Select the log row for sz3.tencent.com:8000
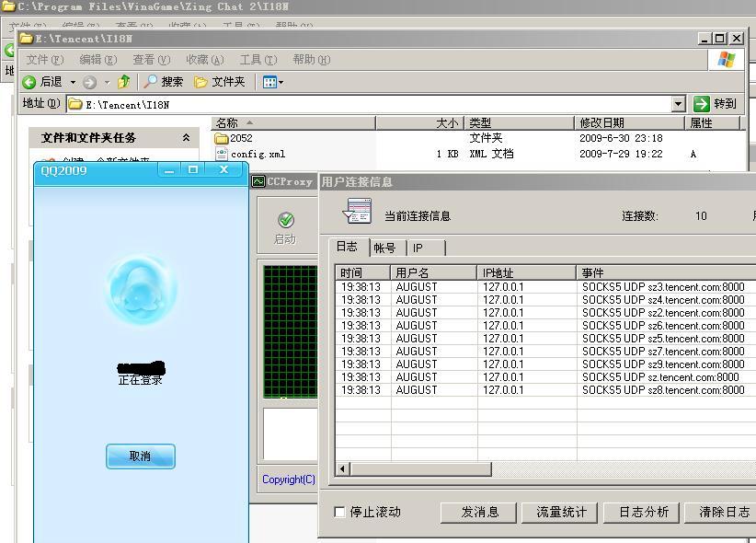 (x=545, y=287)
